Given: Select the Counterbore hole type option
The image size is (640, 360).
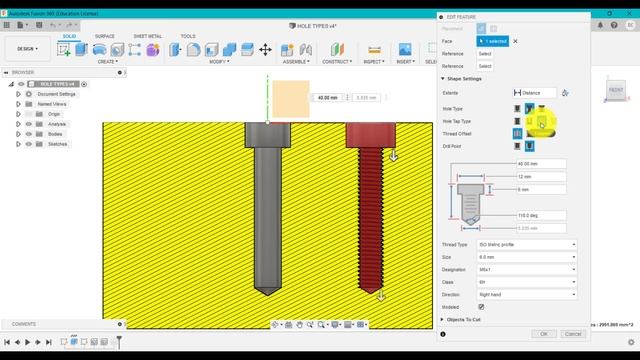Looking at the screenshot, I should pyautogui.click(x=529, y=109).
